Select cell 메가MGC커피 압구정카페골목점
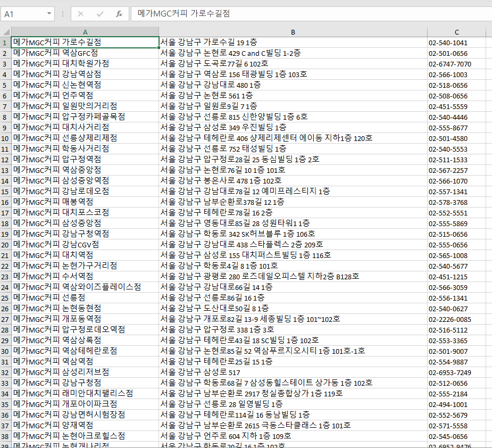492x448 pixels. point(85,117)
